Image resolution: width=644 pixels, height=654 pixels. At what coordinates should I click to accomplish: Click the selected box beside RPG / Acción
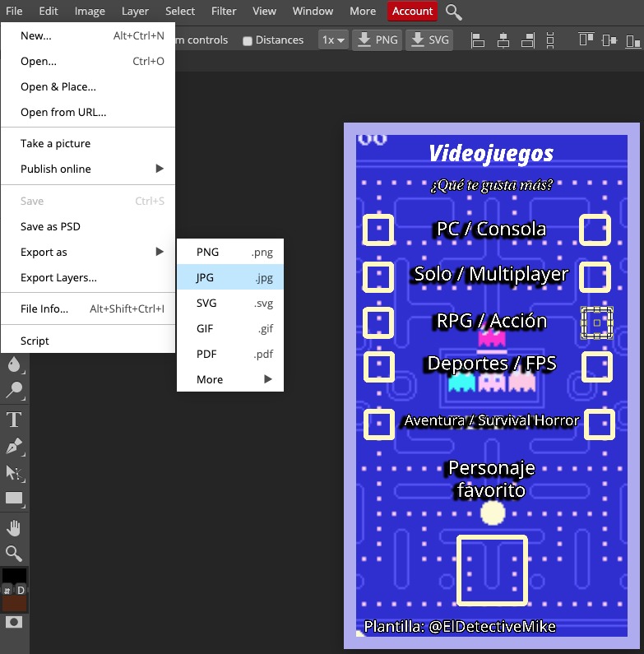click(597, 322)
